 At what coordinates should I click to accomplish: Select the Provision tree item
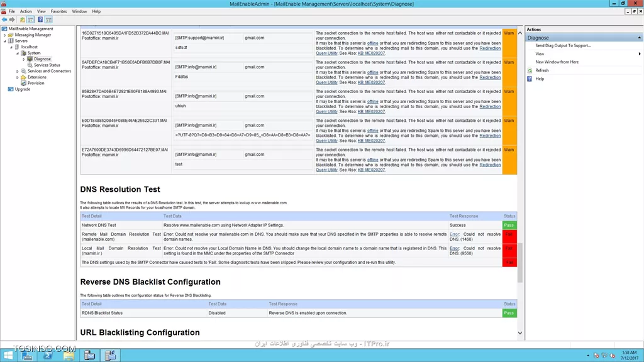coord(36,83)
